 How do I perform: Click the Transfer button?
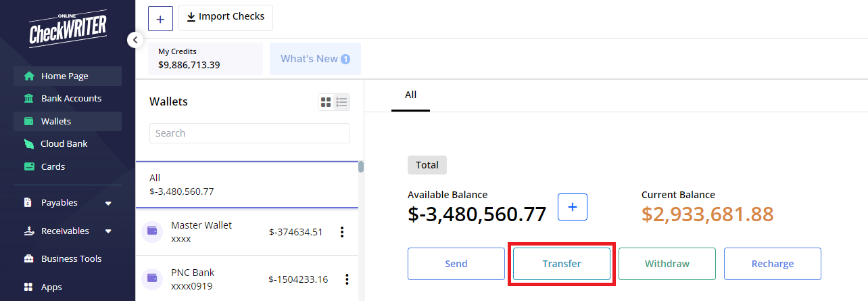tap(562, 264)
